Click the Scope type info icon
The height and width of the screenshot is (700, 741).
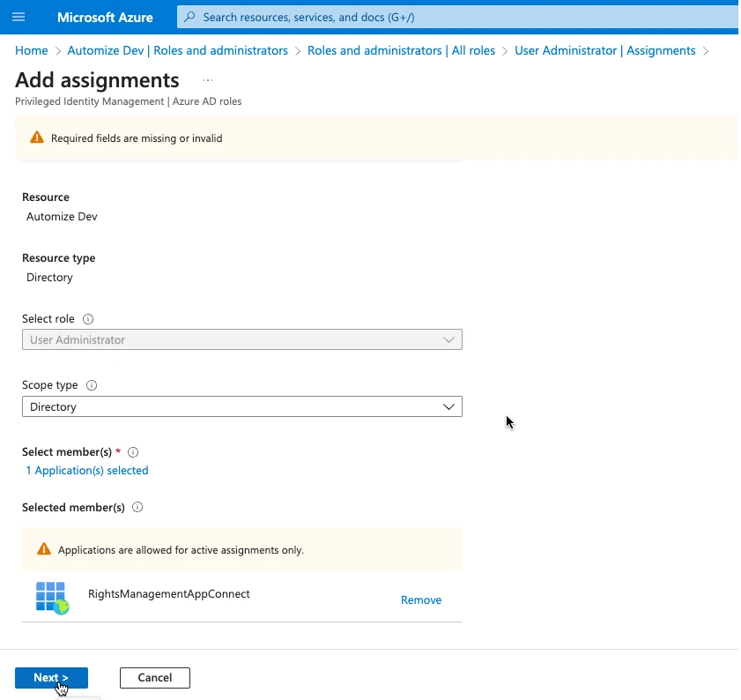tap(93, 385)
